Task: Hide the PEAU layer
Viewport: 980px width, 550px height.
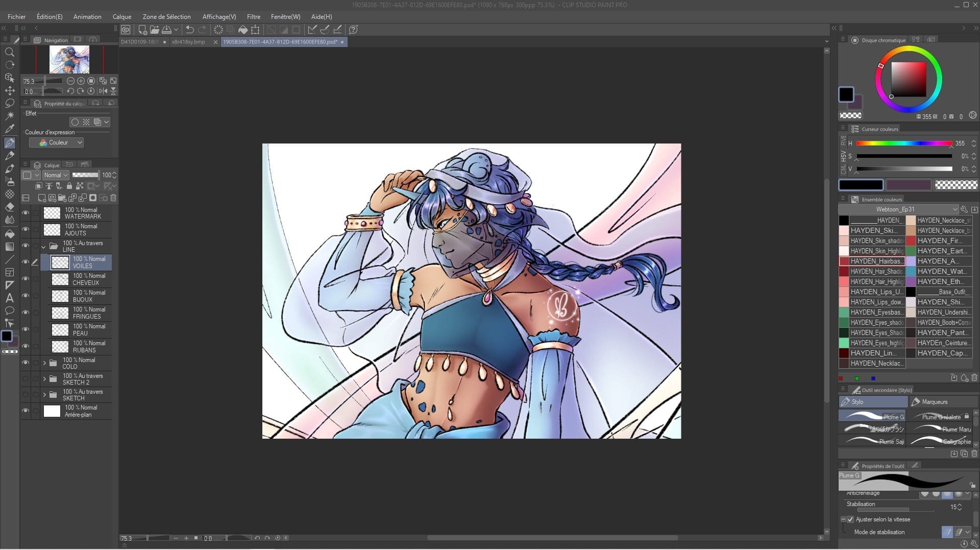Action: pyautogui.click(x=25, y=329)
